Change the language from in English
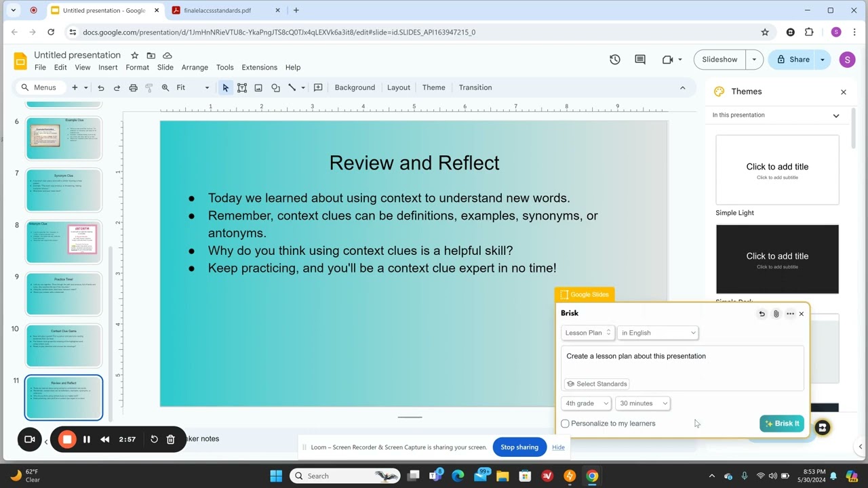This screenshot has height=488, width=868. (x=658, y=333)
